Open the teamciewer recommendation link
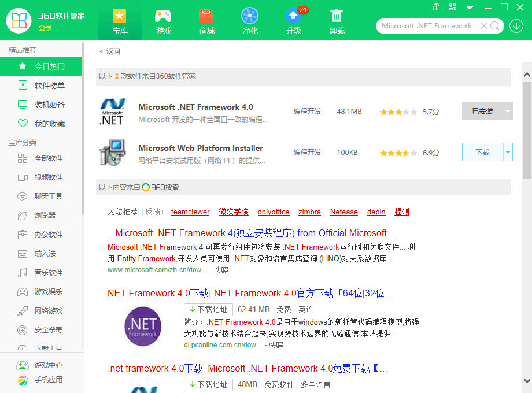Viewport: 532px width, 393px height. (x=190, y=212)
